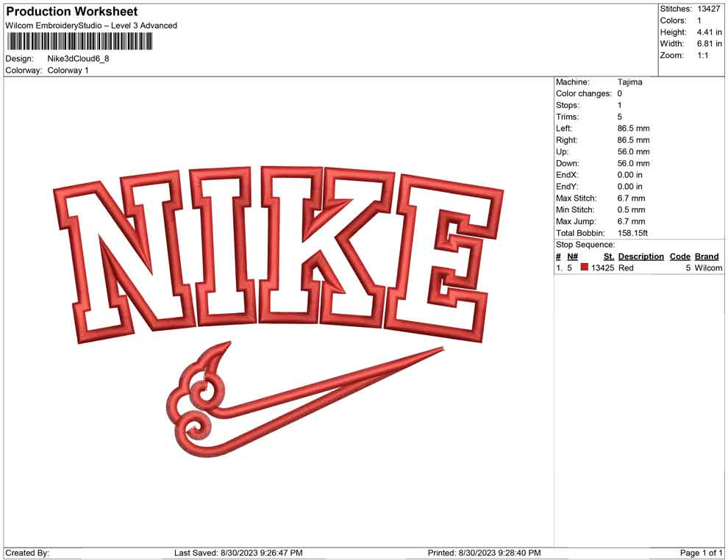Click the Up value '56.0 mm'

(633, 151)
